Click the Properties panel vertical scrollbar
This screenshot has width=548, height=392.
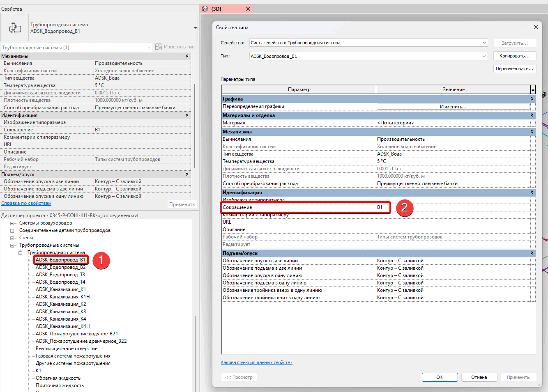pyautogui.click(x=194, y=126)
